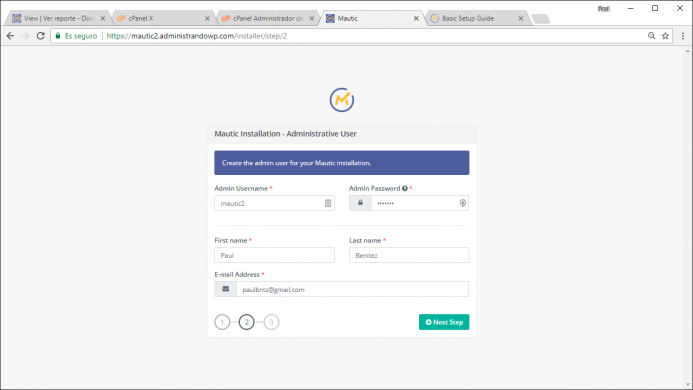The image size is (693, 390).
Task: Reload the Mautic installer page
Action: click(x=40, y=36)
